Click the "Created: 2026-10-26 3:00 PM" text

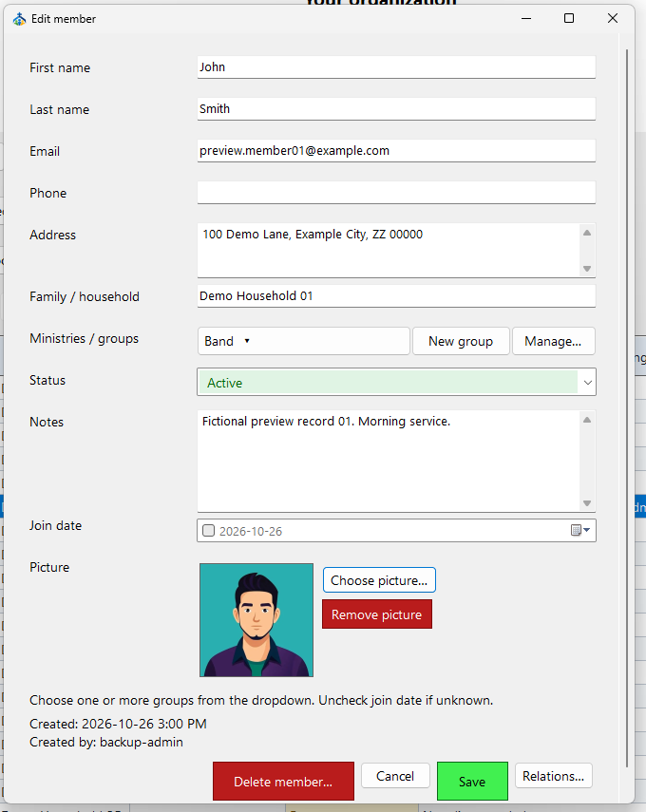(x=118, y=724)
